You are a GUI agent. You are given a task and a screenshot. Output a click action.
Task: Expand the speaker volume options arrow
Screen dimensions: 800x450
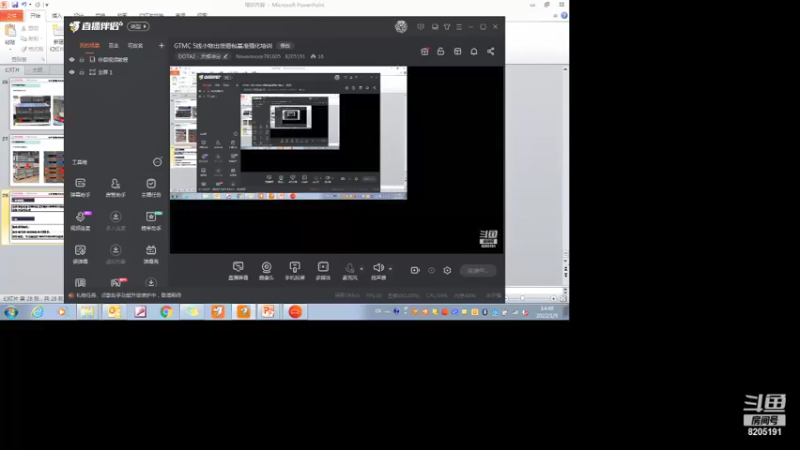point(390,268)
